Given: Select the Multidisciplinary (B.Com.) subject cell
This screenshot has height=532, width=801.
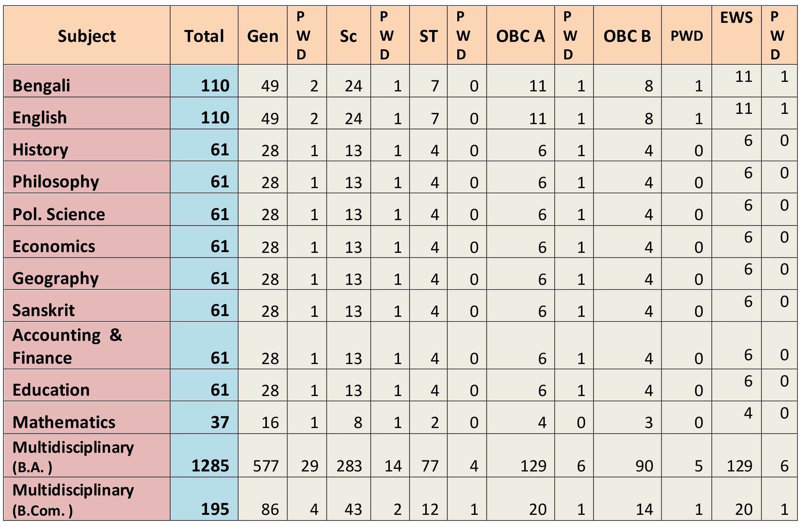Looking at the screenshot, I should 73,500.
